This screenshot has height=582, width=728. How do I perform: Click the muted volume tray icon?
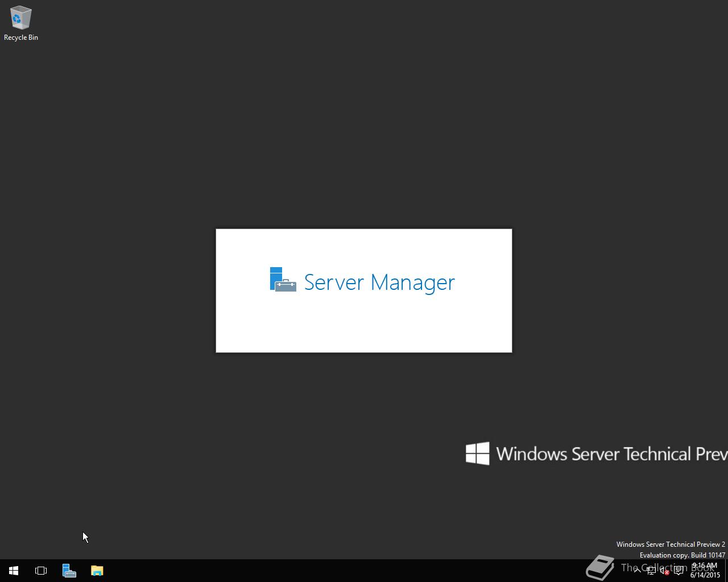pyautogui.click(x=665, y=571)
